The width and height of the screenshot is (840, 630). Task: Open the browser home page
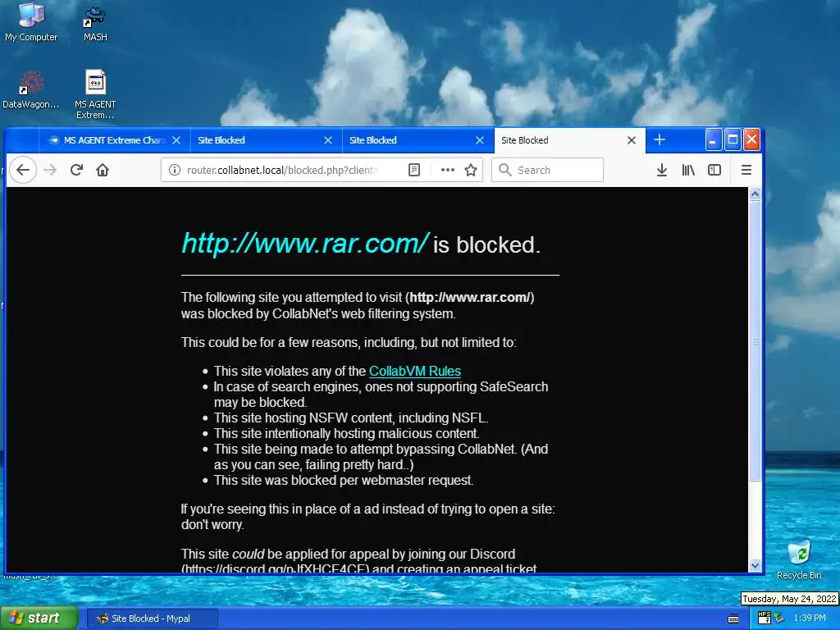pos(103,170)
